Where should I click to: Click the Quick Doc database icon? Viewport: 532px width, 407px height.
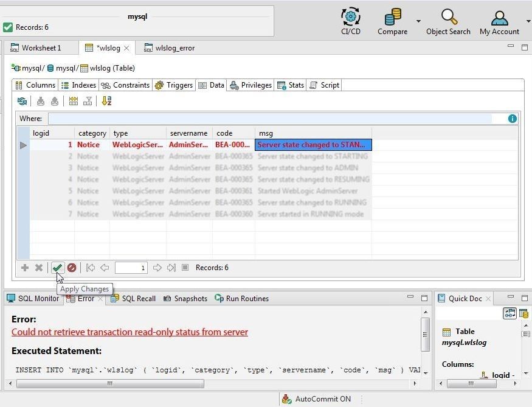pos(523,313)
